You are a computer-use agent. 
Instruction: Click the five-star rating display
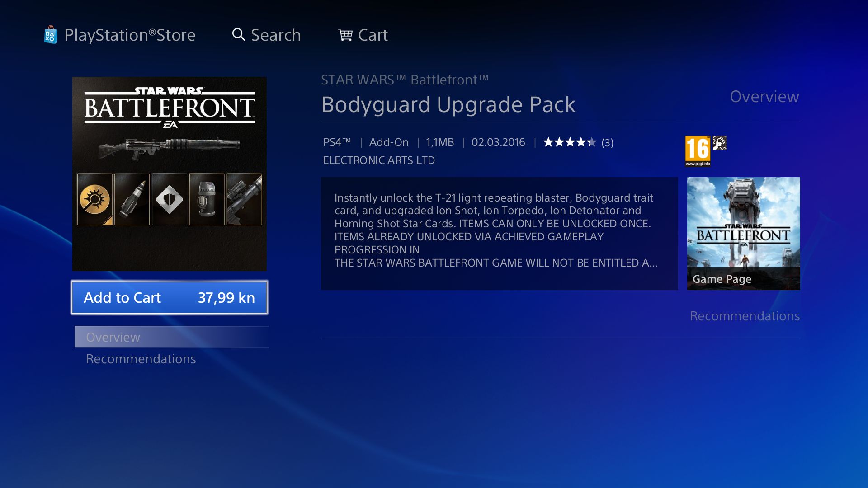coord(570,142)
